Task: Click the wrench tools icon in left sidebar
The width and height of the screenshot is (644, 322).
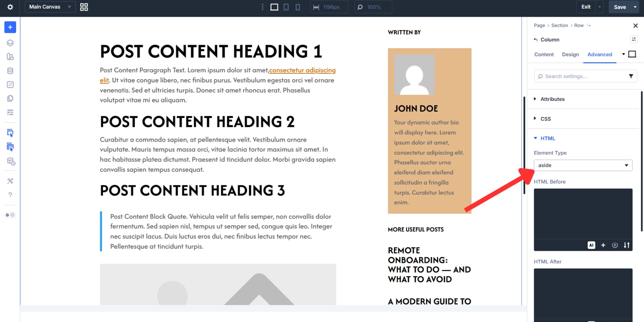Action: (10, 181)
